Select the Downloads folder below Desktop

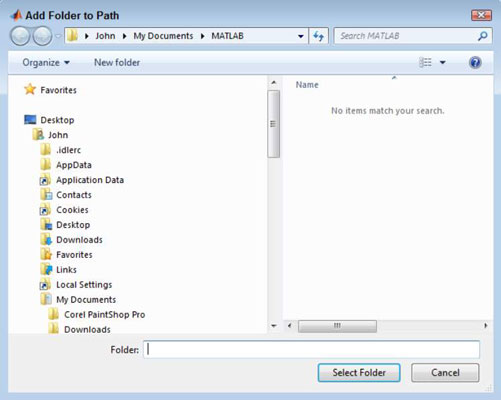pyautogui.click(x=79, y=240)
